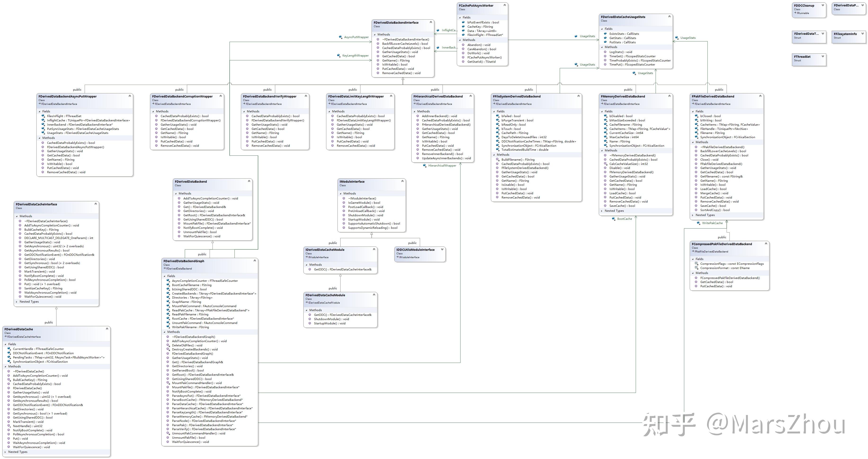Click the GetDDC() method in IDerivedDataCacheModule

(342, 269)
